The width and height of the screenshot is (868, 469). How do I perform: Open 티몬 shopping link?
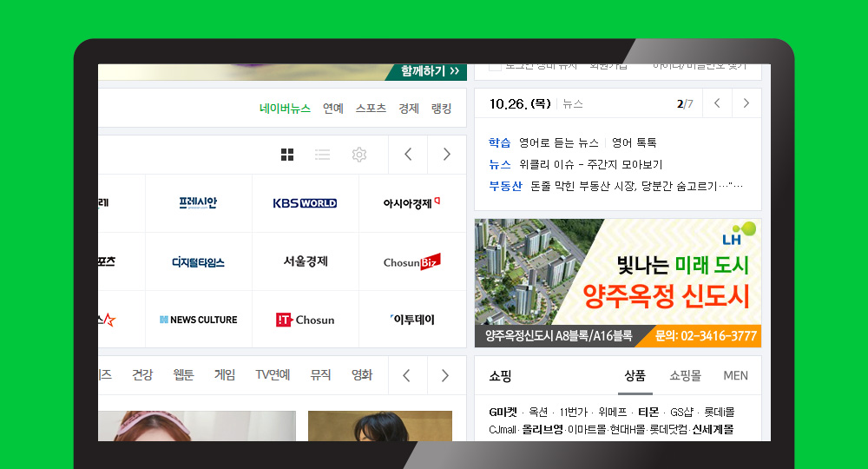pyautogui.click(x=648, y=412)
